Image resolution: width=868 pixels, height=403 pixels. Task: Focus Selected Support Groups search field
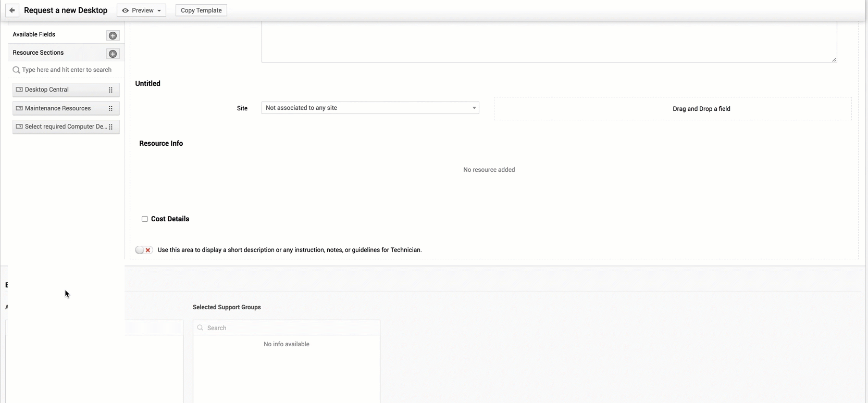coord(287,328)
